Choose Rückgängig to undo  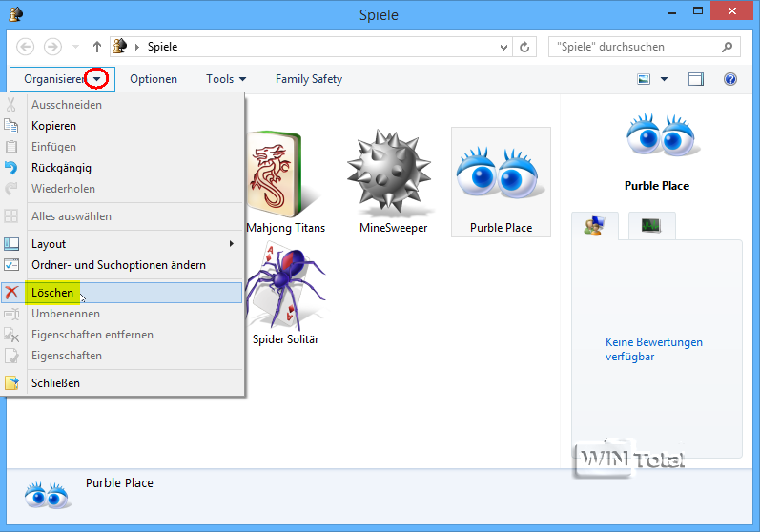(x=122, y=168)
